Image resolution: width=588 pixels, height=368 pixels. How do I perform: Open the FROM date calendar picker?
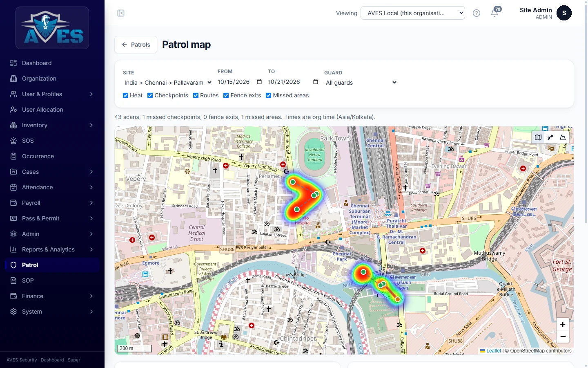[259, 82]
